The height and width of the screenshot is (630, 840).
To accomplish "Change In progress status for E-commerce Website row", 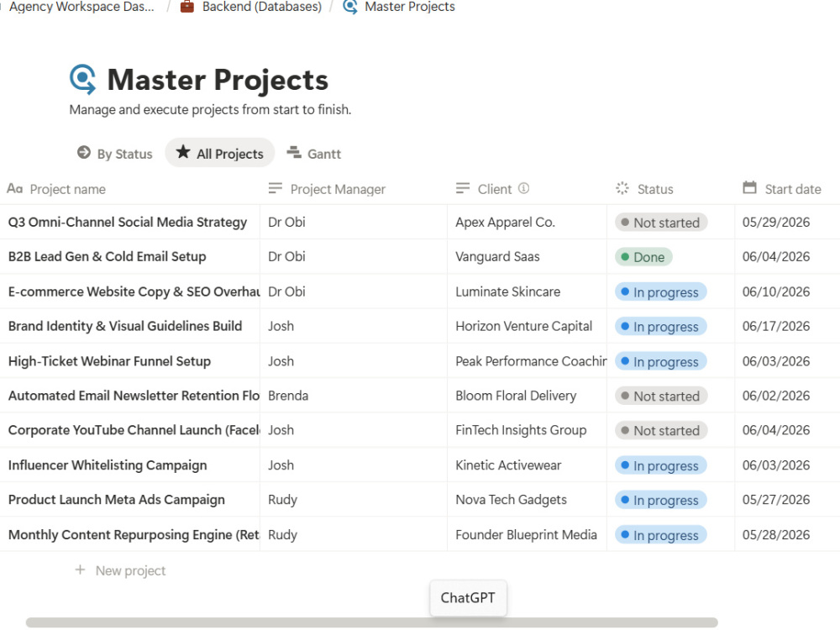I will [660, 292].
